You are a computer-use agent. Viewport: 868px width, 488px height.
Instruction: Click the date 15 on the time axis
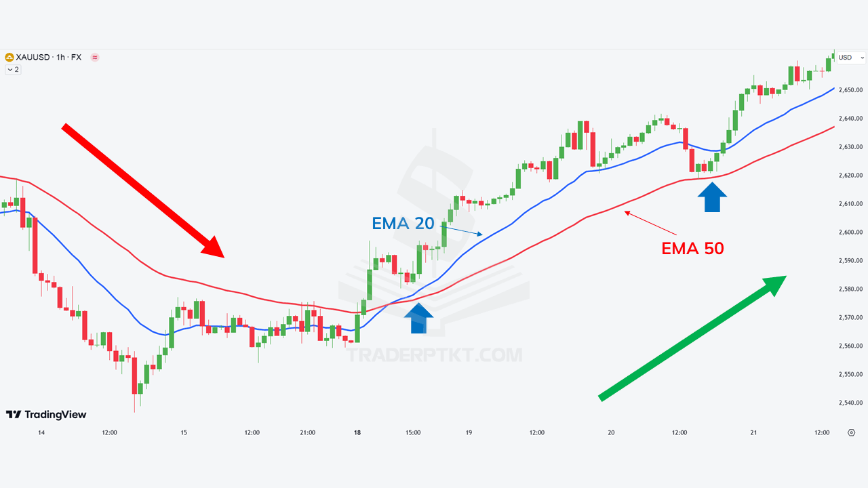(184, 432)
